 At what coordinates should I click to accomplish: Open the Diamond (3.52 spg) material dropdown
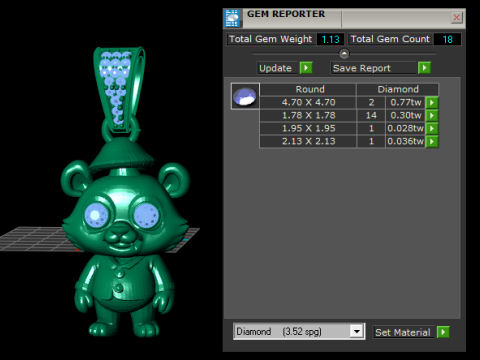357,331
